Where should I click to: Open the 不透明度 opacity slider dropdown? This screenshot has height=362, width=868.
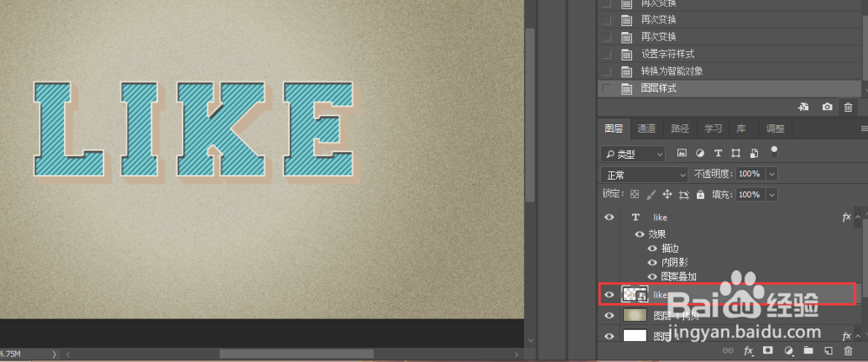pos(773,174)
